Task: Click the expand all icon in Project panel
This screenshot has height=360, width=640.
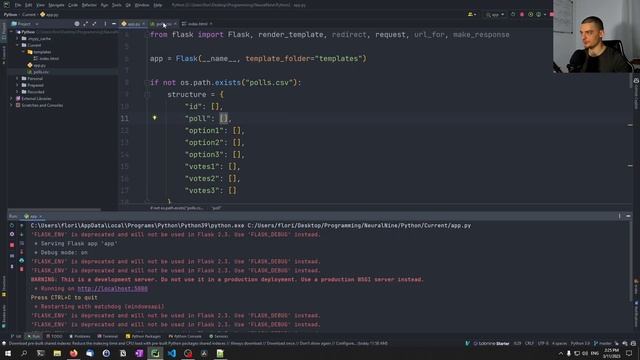Action: (85, 24)
